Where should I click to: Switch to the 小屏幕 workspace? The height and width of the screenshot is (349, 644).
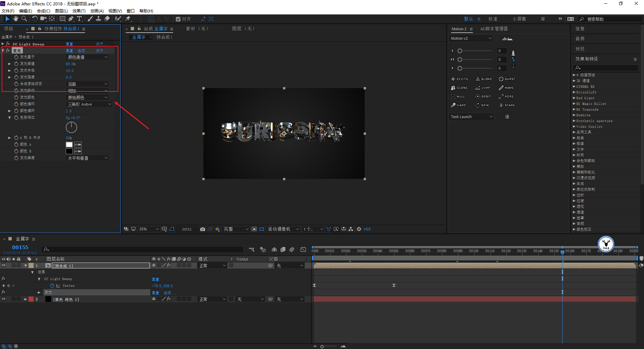point(519,19)
